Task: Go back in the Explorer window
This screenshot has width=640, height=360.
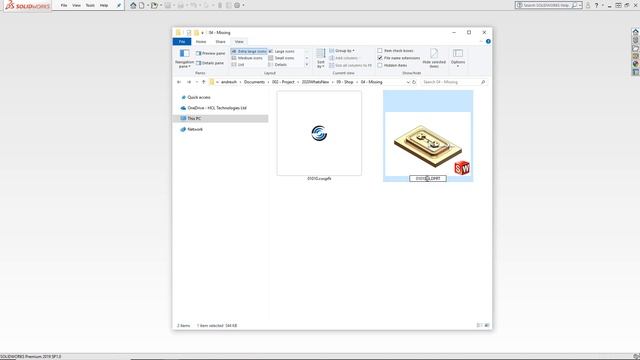Action: pyautogui.click(x=179, y=82)
